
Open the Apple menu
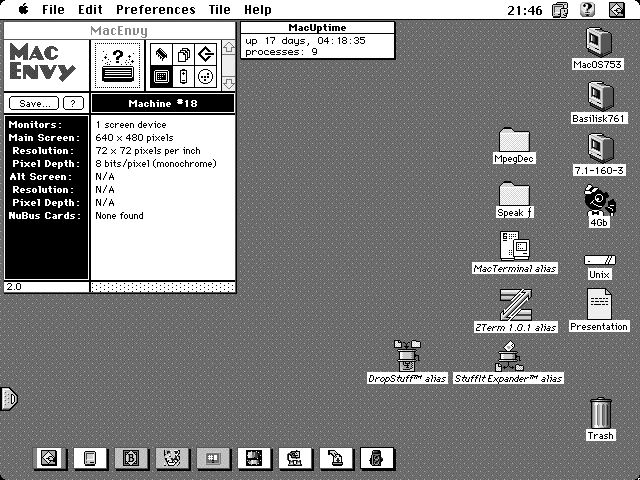23,9
